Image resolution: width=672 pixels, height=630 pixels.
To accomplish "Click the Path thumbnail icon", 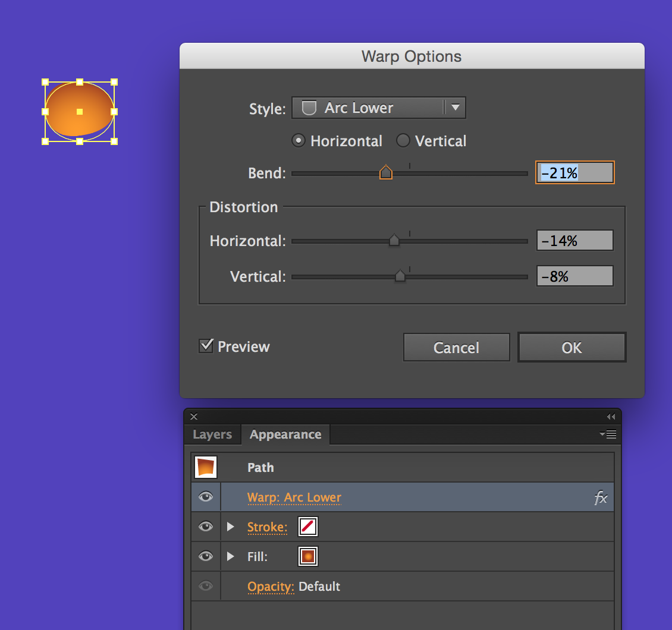I will tap(206, 467).
